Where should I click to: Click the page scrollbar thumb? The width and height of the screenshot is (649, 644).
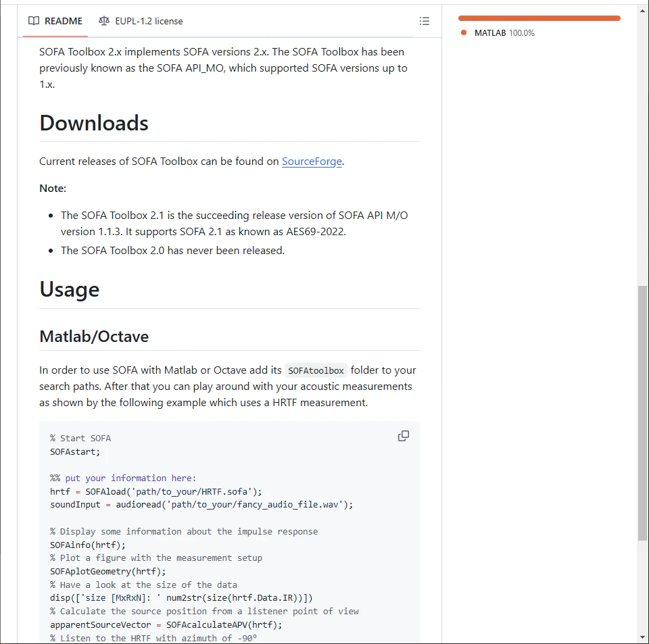(x=642, y=413)
